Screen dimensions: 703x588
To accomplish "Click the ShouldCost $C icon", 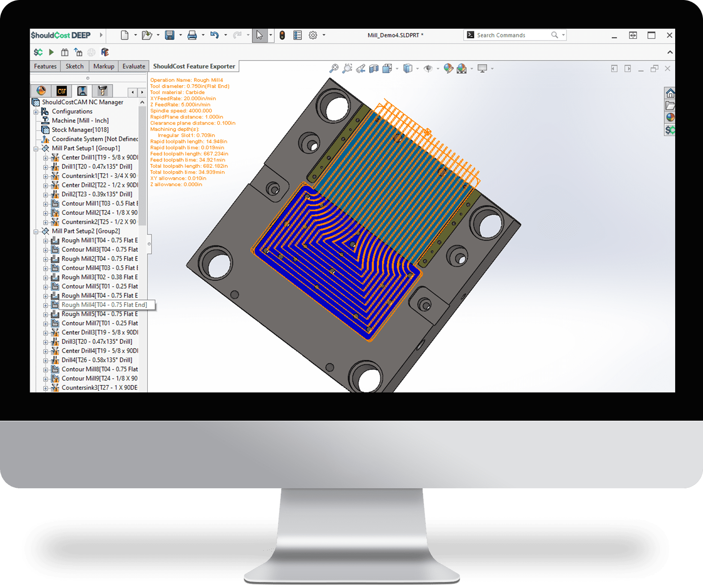I will pyautogui.click(x=38, y=52).
